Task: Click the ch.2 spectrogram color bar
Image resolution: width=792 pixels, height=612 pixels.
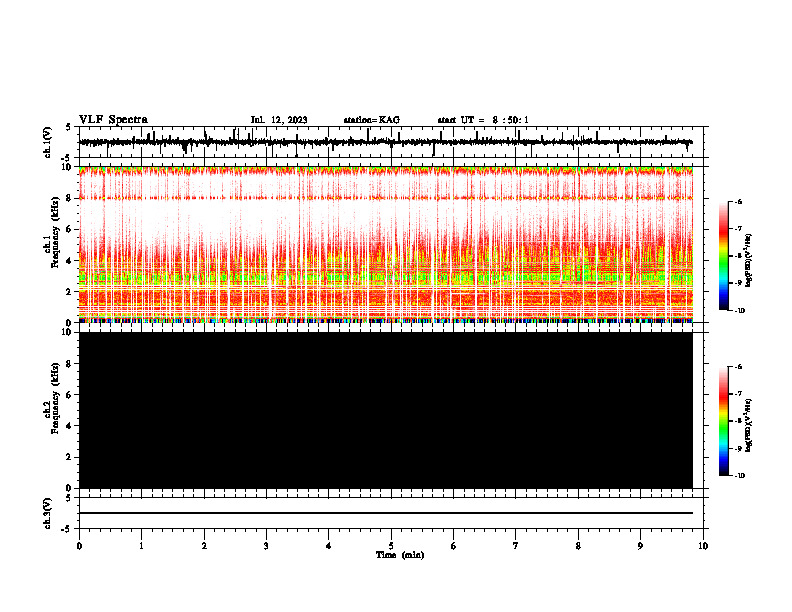Action: click(724, 421)
